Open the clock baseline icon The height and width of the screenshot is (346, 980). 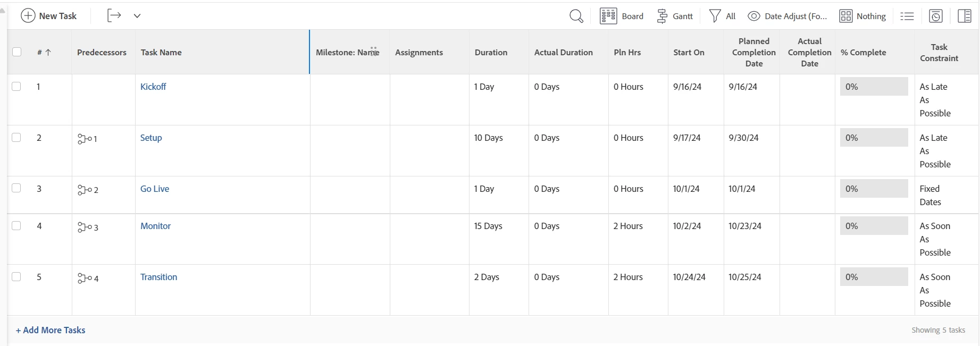(936, 16)
